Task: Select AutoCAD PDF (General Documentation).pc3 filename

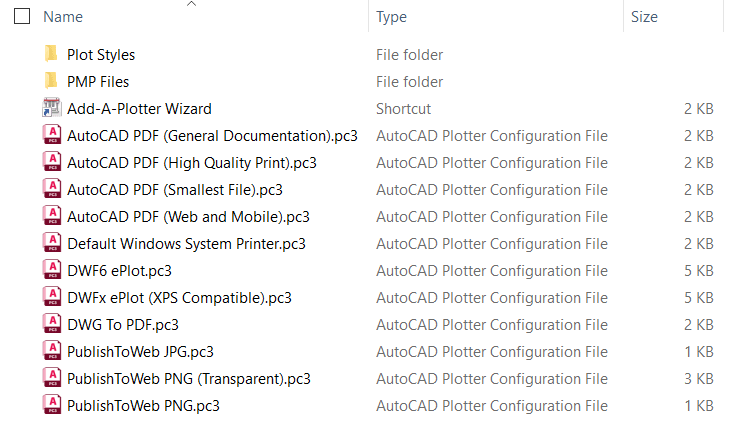Action: click(212, 135)
